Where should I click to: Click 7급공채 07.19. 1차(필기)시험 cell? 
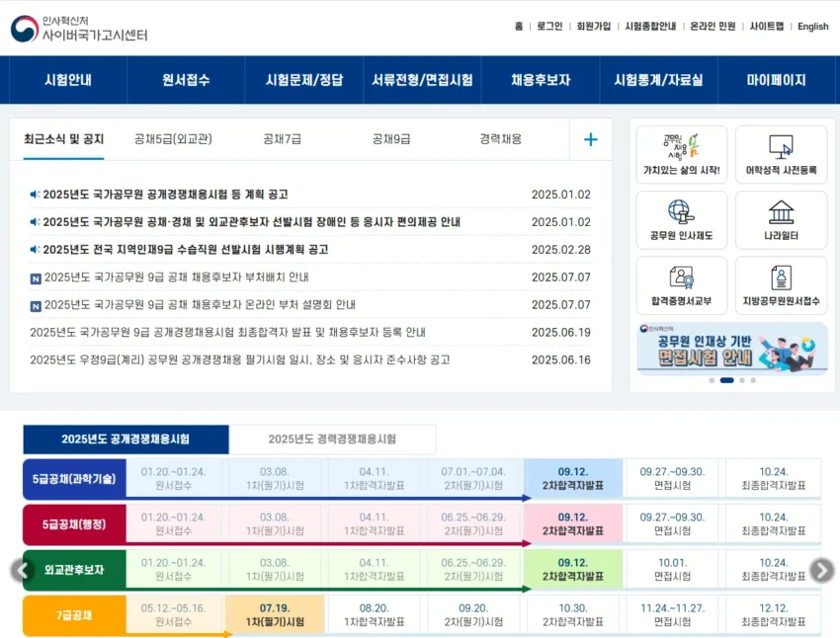point(275,615)
